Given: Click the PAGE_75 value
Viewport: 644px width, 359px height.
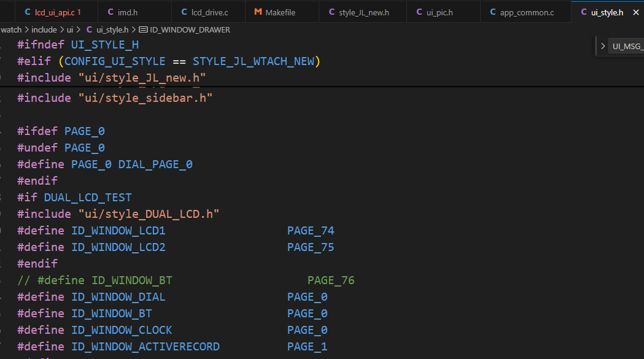Looking at the screenshot, I should (x=311, y=247).
